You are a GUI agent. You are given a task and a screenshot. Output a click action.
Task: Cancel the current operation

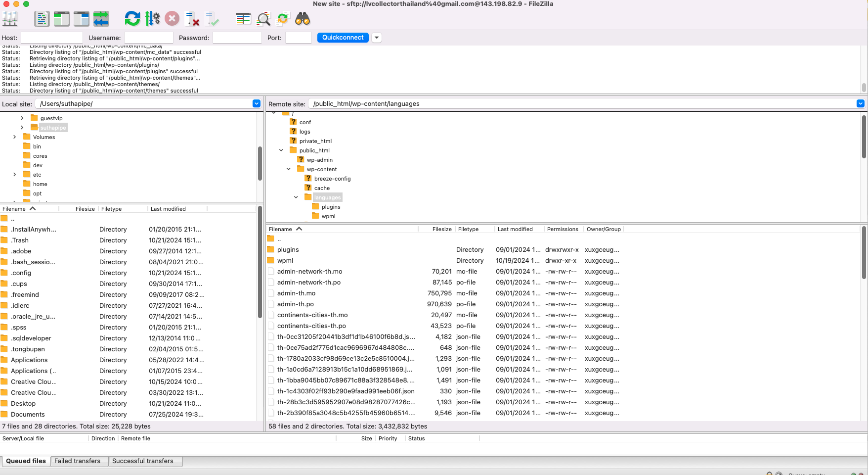(172, 19)
